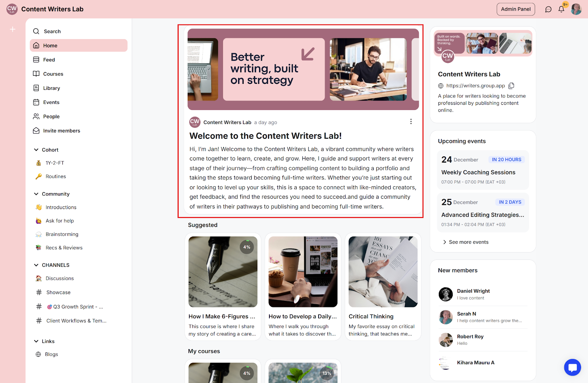Open the messages chat bubble icon
Viewport: 588px width, 383px height.
pyautogui.click(x=548, y=9)
